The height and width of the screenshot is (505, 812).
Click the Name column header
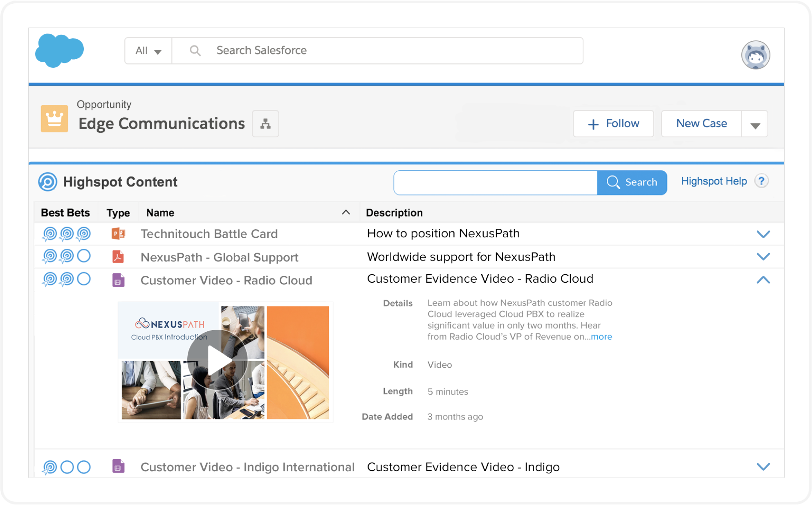[160, 213]
